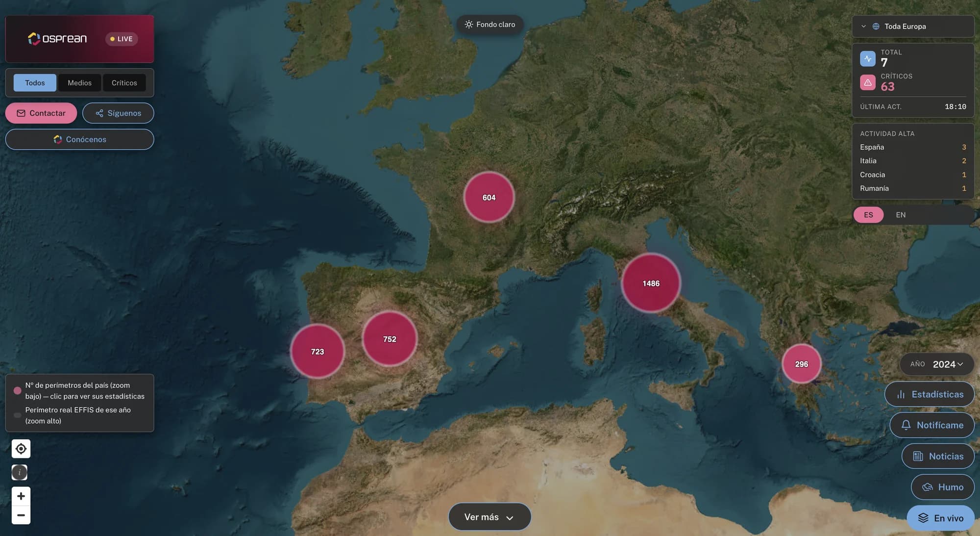Switch language to EN

pos(901,215)
